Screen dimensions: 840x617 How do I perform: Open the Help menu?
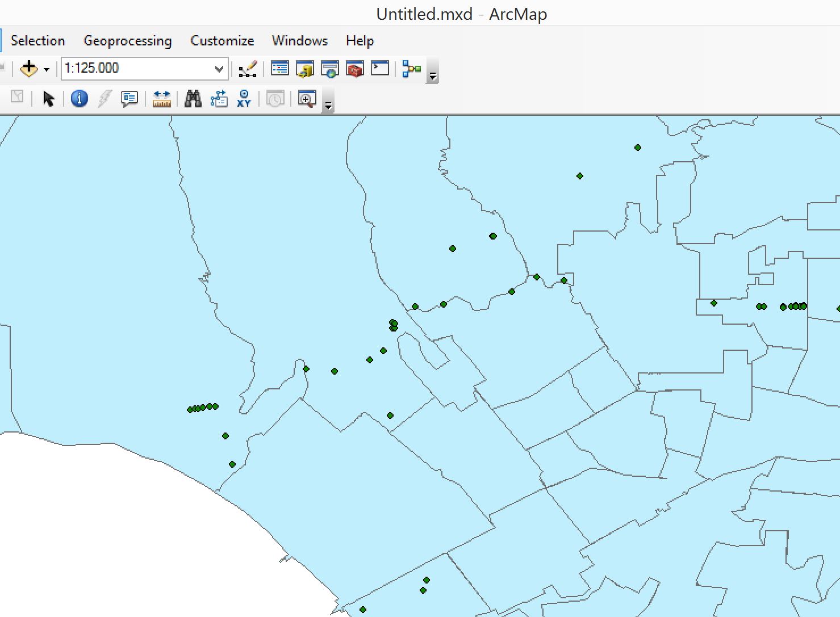coord(360,41)
